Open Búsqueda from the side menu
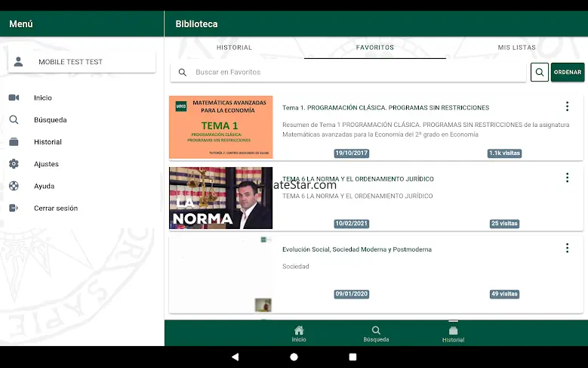Screen dimensions: 588x368 [50, 119]
